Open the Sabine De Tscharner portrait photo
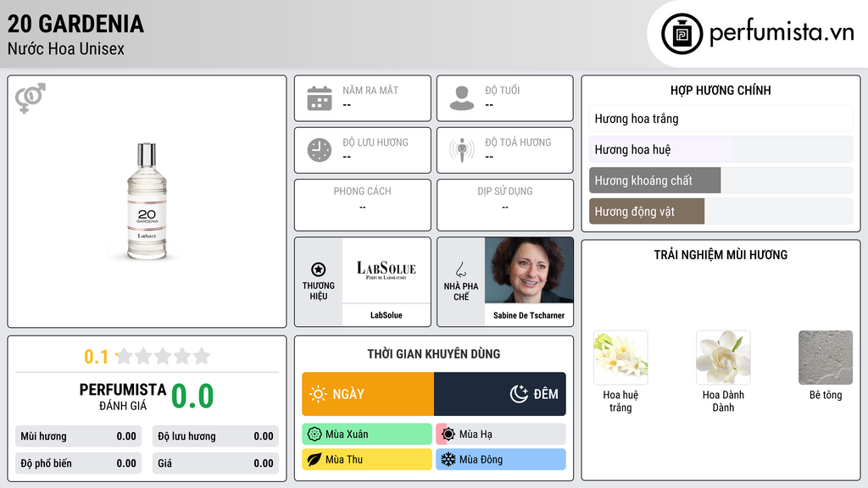The width and height of the screenshot is (868, 488). click(529, 270)
